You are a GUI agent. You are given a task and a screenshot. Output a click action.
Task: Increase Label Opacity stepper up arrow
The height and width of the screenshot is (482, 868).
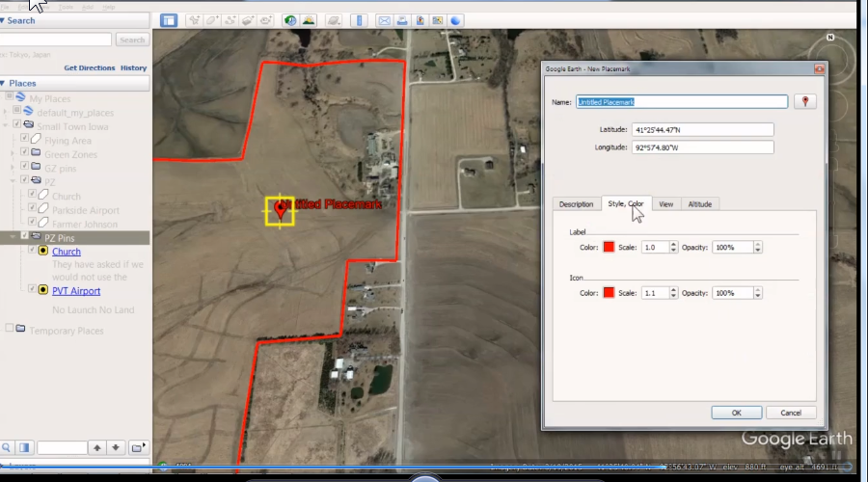[x=758, y=244]
